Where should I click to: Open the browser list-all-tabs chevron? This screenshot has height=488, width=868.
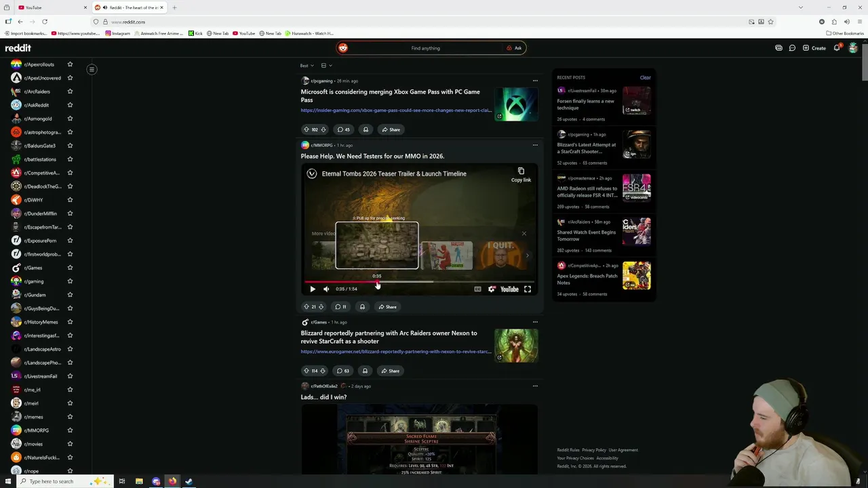pyautogui.click(x=801, y=7)
